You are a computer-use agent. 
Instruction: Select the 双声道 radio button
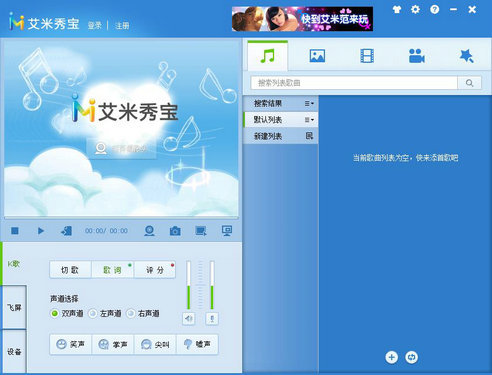pyautogui.click(x=54, y=313)
